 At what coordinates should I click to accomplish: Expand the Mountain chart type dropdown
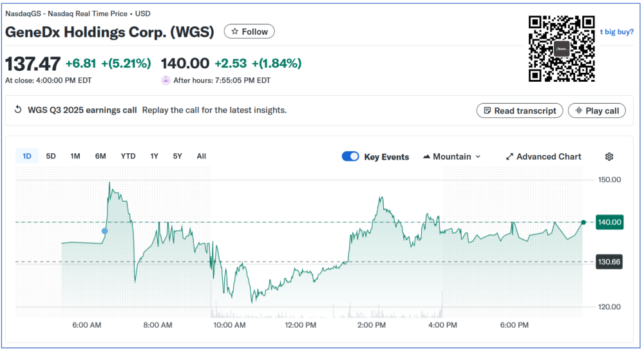(x=452, y=156)
